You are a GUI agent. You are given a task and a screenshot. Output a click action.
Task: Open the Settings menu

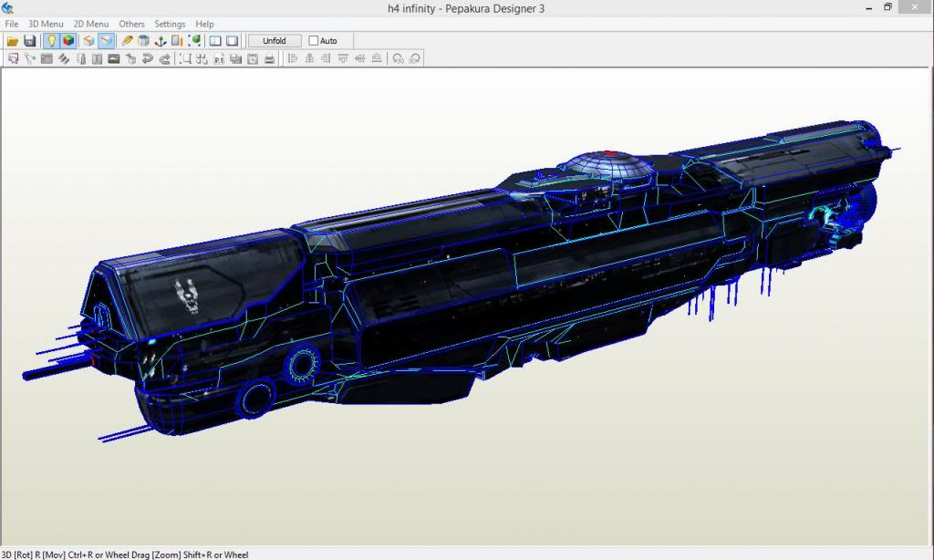click(170, 24)
